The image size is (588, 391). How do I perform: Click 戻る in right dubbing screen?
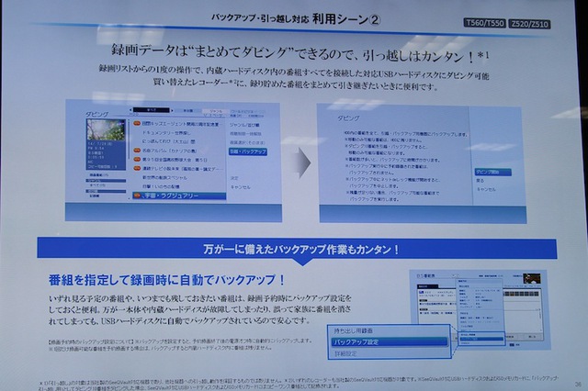pos(481,181)
